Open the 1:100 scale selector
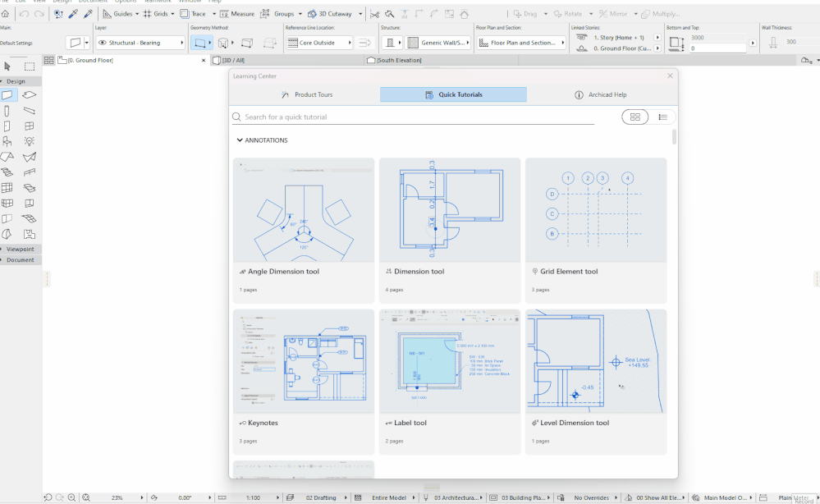The image size is (820, 504). click(x=253, y=497)
